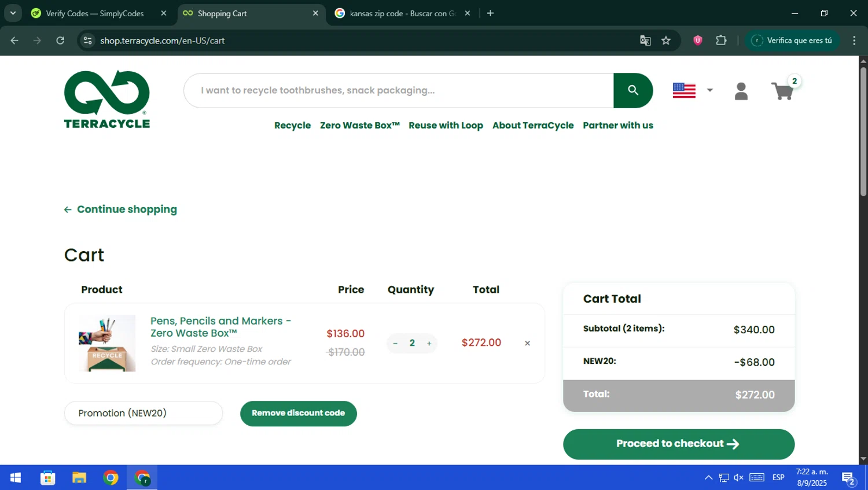Expand the country selector arrow
Screen dimensions: 868x490
point(710,90)
